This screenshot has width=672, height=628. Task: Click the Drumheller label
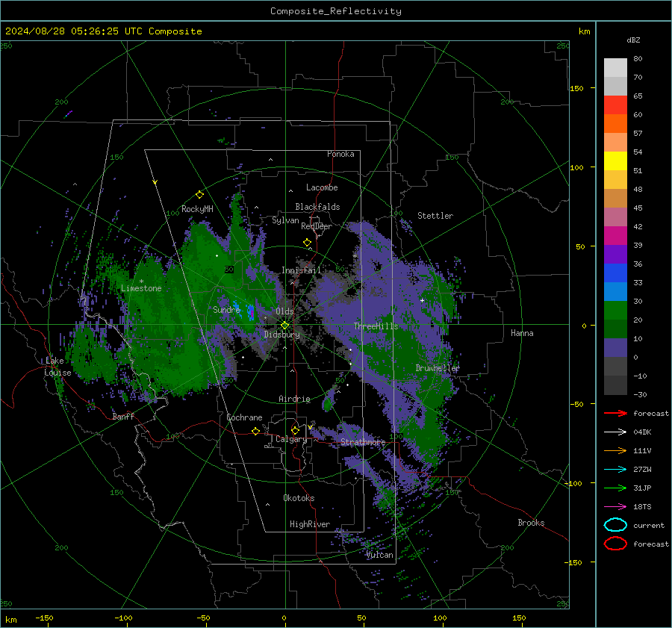coord(438,368)
